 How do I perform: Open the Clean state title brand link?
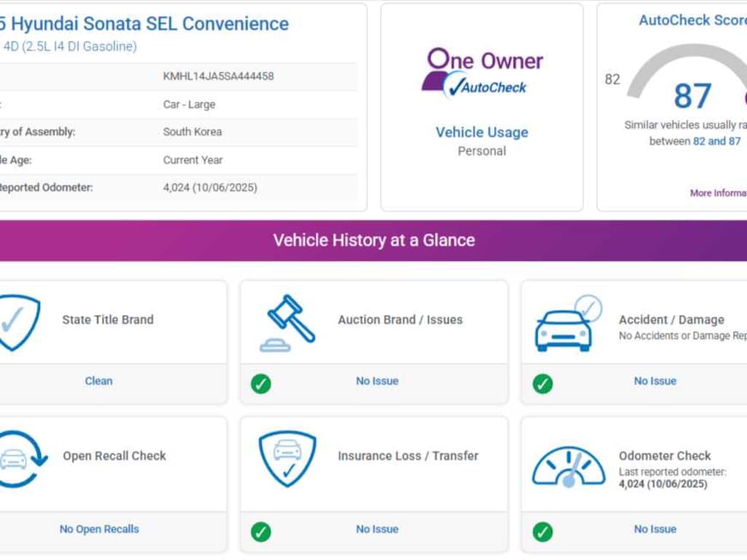tap(98, 381)
